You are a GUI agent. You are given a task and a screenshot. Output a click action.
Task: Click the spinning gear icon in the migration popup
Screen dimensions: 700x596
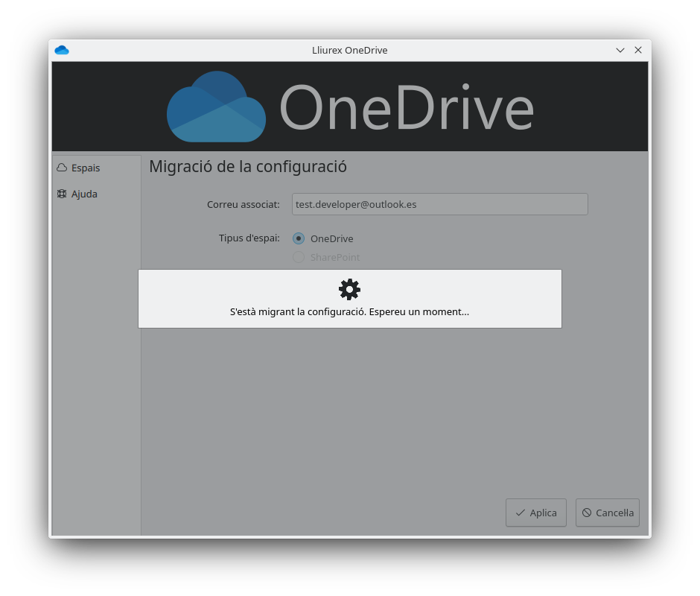(349, 290)
